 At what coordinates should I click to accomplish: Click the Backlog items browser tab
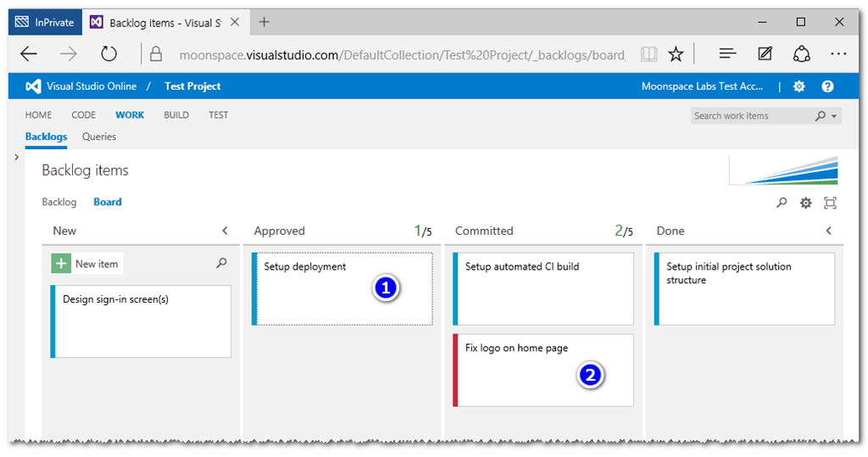[165, 23]
